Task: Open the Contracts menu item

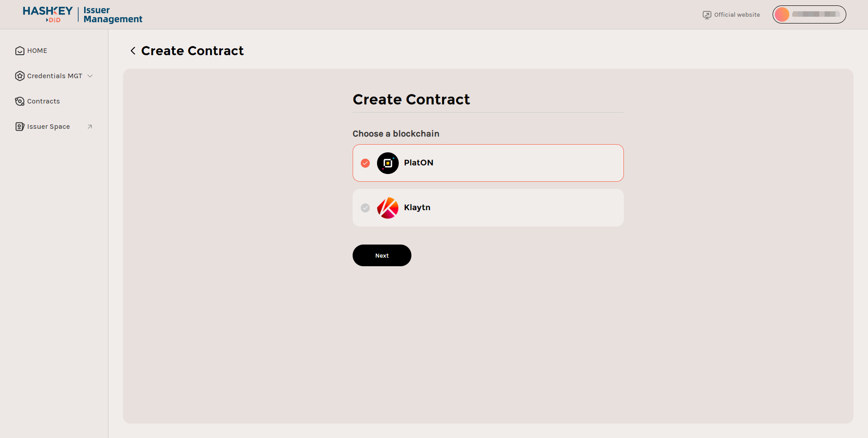Action: click(x=43, y=101)
